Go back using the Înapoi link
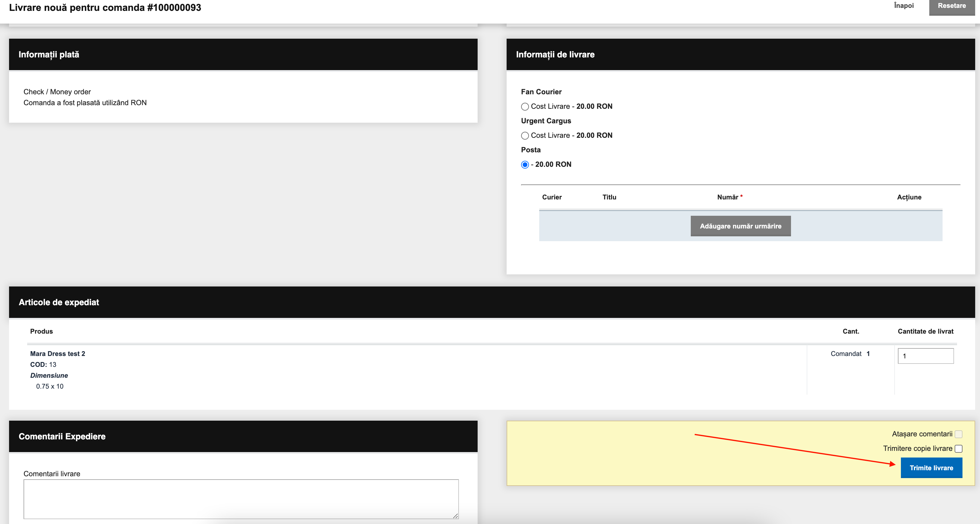980x524 pixels. [x=904, y=6]
